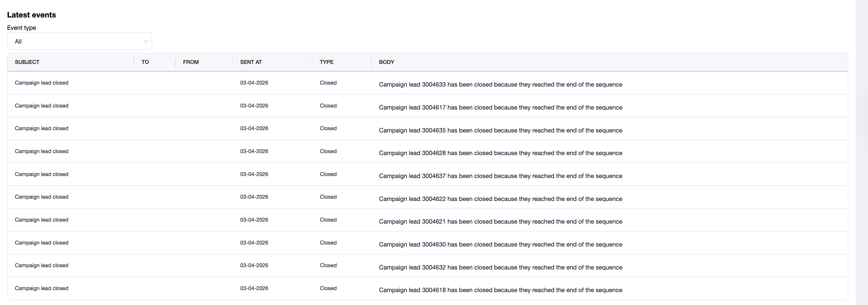Select body text for campaign lead 3004632
Viewport: 868px width, 305px height.
pos(500,267)
